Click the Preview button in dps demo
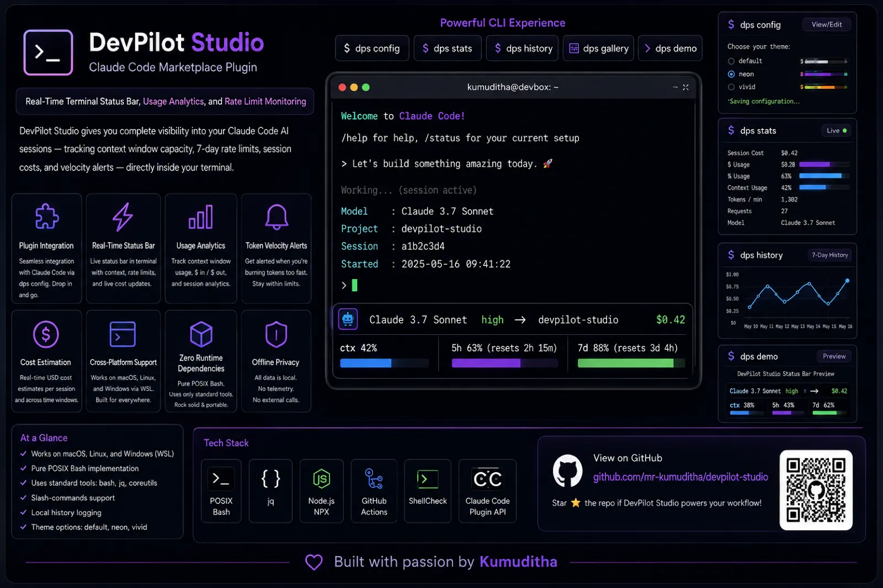Viewport: 883px width, 588px height. 834,356
